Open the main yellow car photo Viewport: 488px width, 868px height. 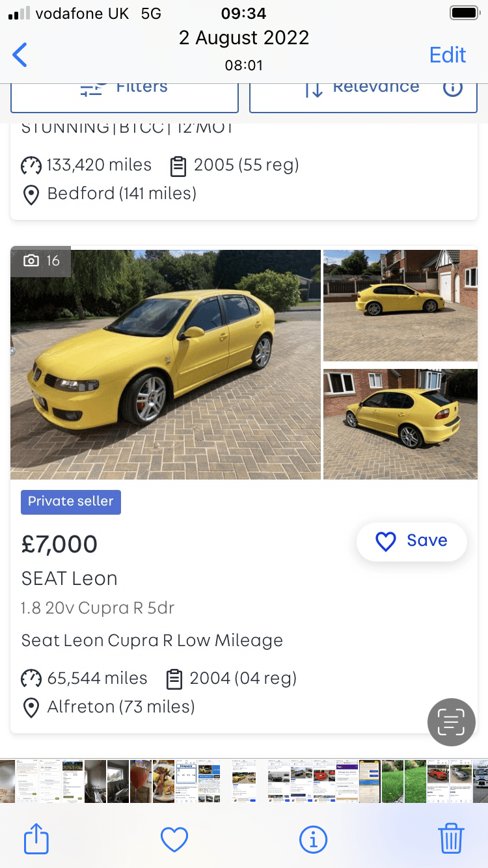(165, 364)
